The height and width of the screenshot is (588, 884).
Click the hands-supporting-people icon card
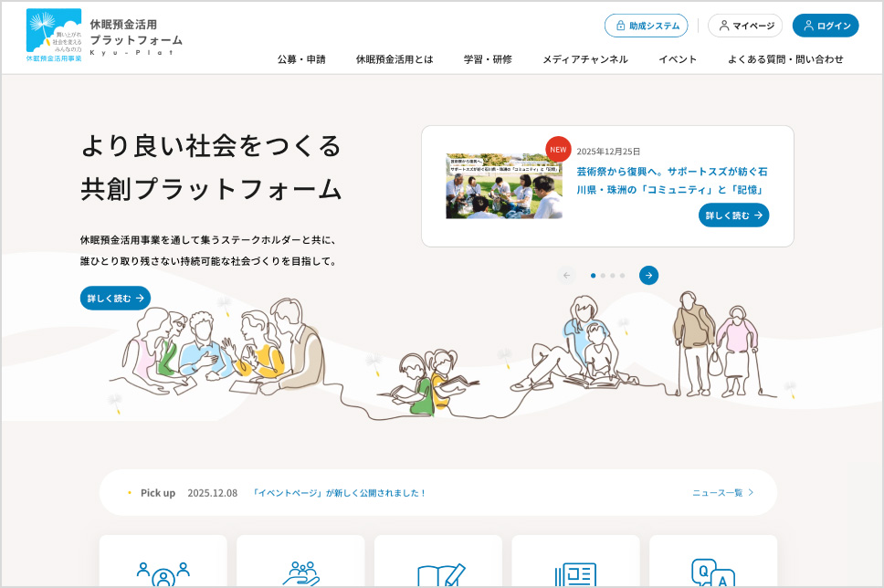300,566
